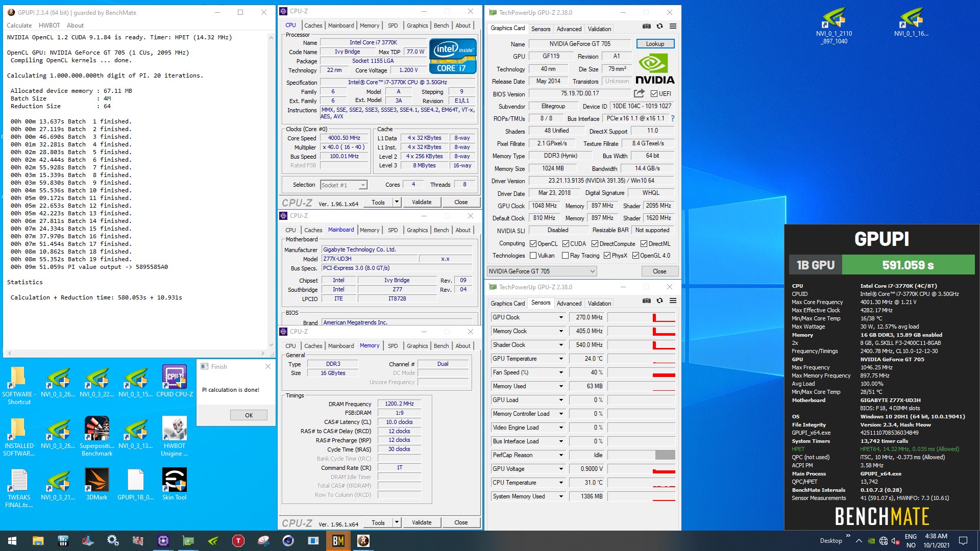Switch to Validation tab in GPU-Z Sensors window
This screenshot has width=980, height=551.
599,304
